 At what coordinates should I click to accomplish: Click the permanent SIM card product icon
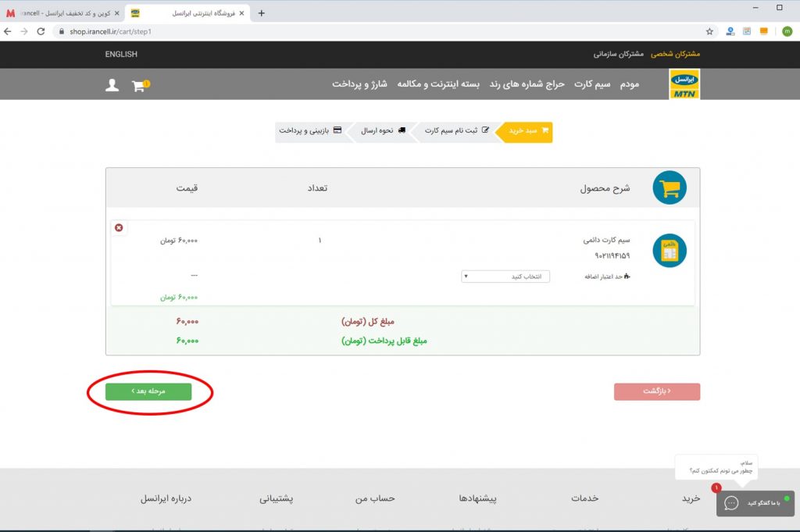coord(670,251)
